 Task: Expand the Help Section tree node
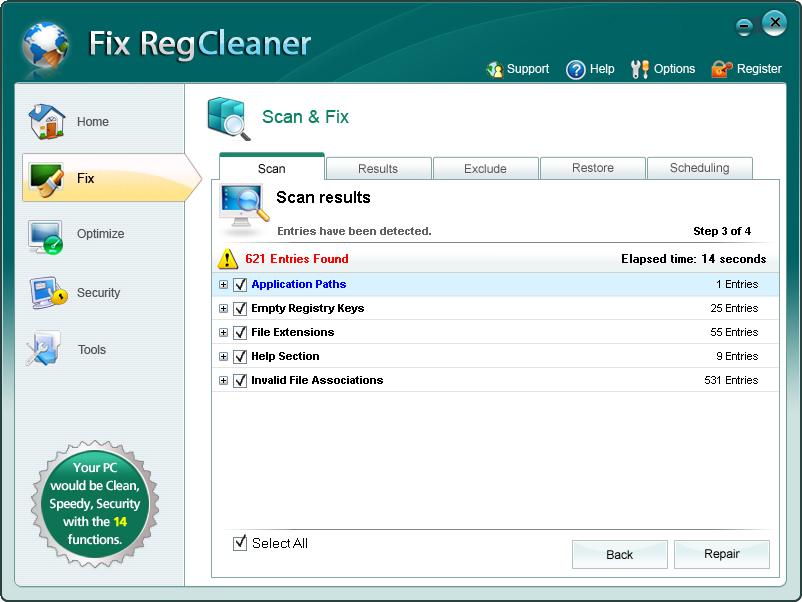tap(223, 357)
